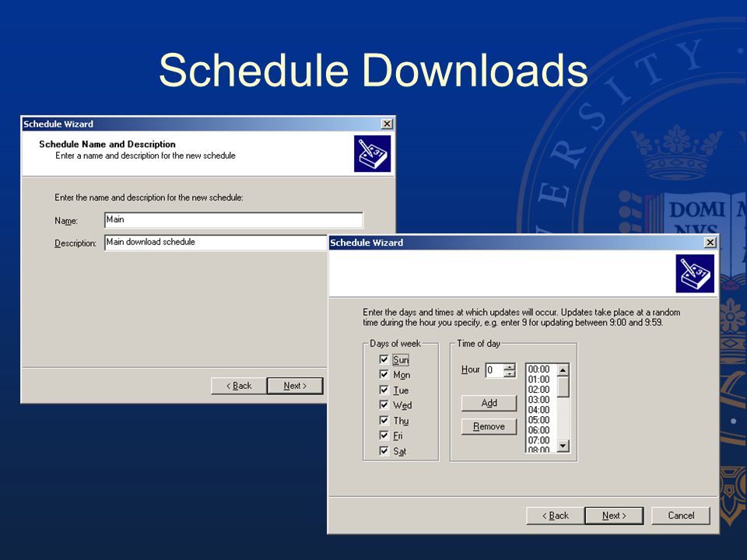
Task: Click the time list scroll up arrow
Action: pyautogui.click(x=563, y=370)
